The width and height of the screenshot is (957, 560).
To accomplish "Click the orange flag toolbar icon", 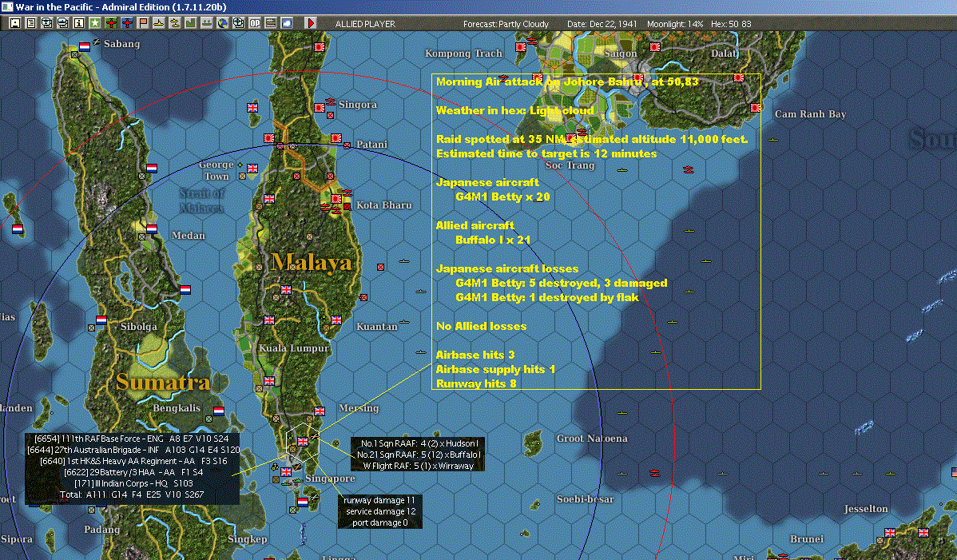I will tap(143, 23).
